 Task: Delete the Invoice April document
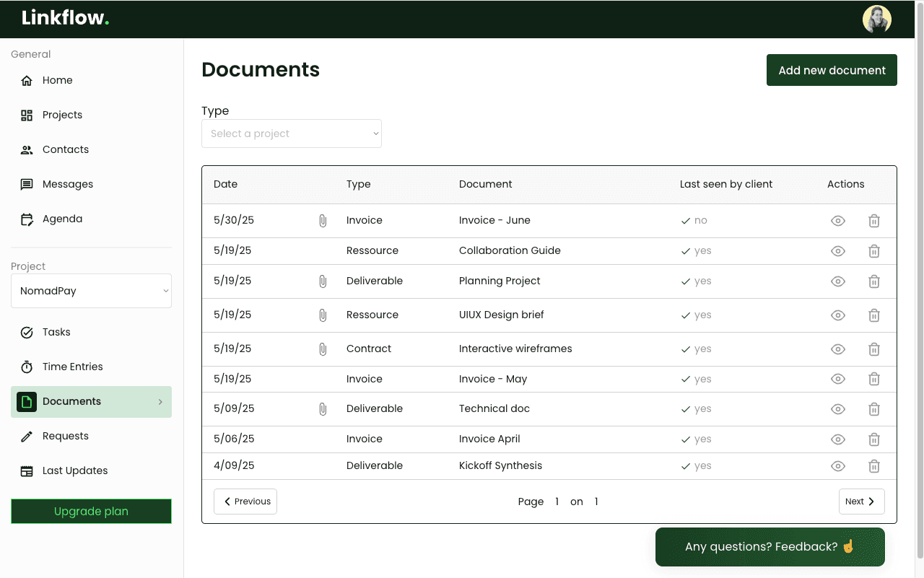coord(873,439)
